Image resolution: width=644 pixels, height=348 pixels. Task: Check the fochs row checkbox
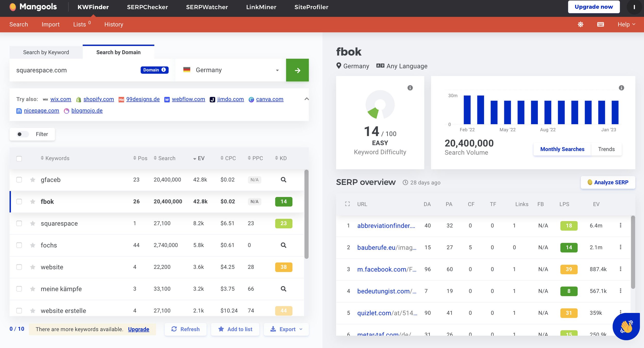pyautogui.click(x=19, y=245)
